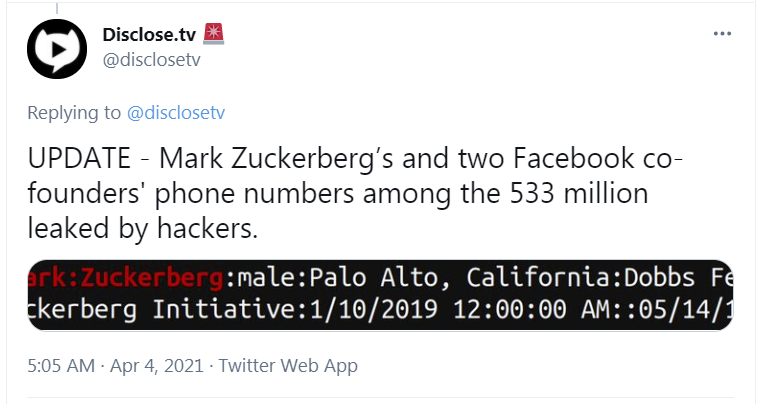Click the thread connector line above avatar
The height and width of the screenshot is (404, 758).
pos(57,8)
